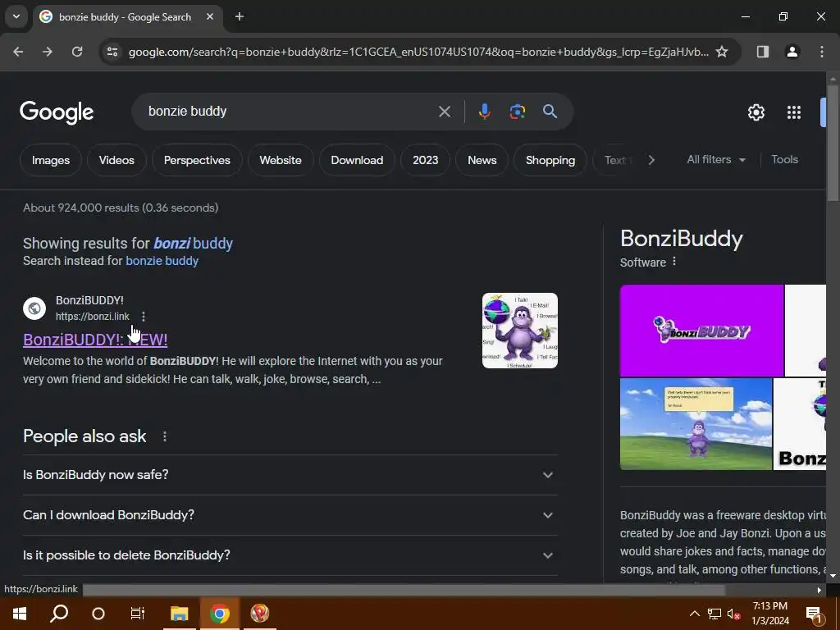Apply the 2023 filter chip
840x630 pixels.
pos(426,160)
